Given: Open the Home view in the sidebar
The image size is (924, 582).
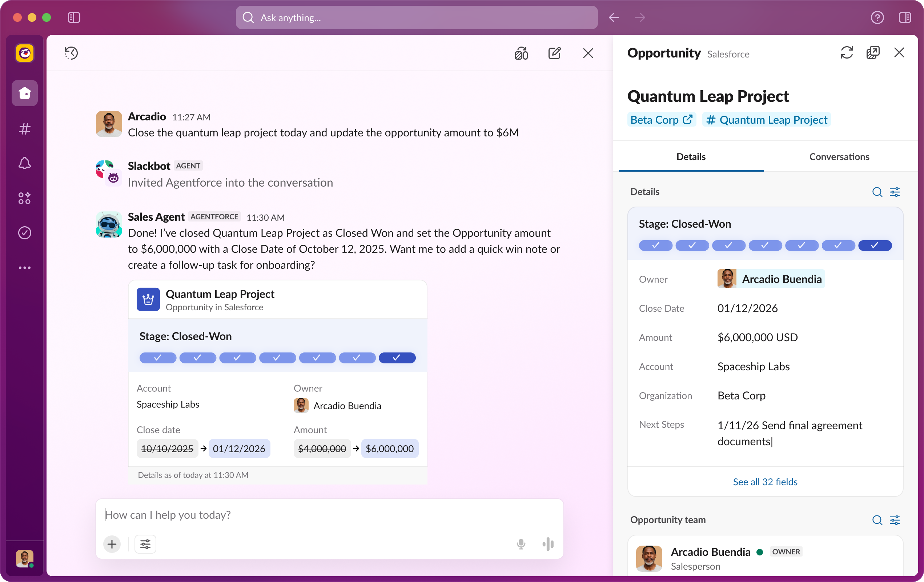Looking at the screenshot, I should (25, 93).
